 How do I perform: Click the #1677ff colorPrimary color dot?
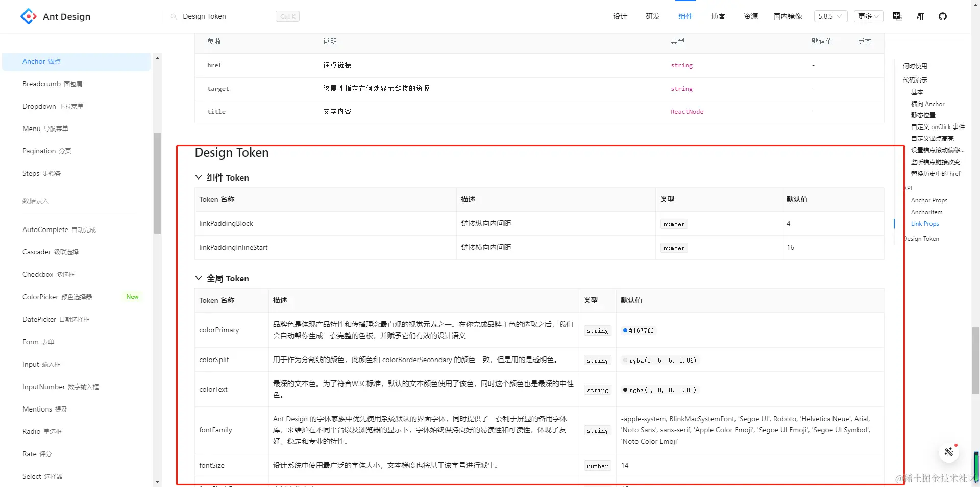pos(625,330)
